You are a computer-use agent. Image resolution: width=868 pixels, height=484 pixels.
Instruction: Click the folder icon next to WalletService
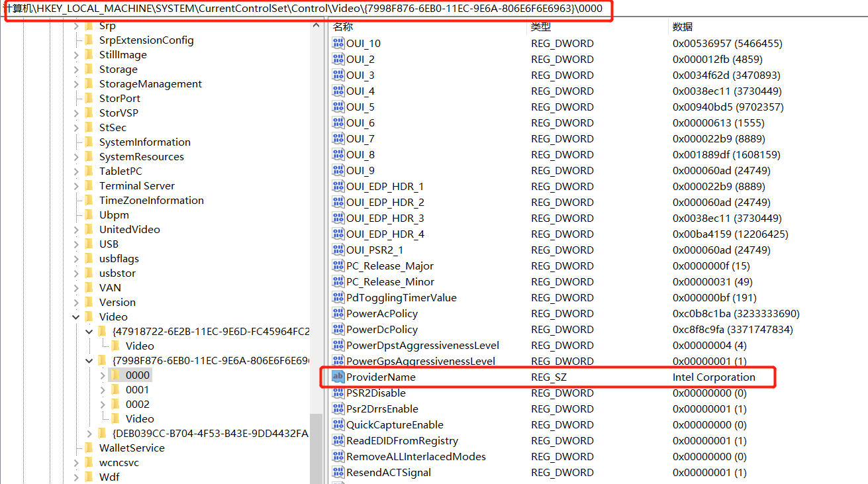pos(89,448)
